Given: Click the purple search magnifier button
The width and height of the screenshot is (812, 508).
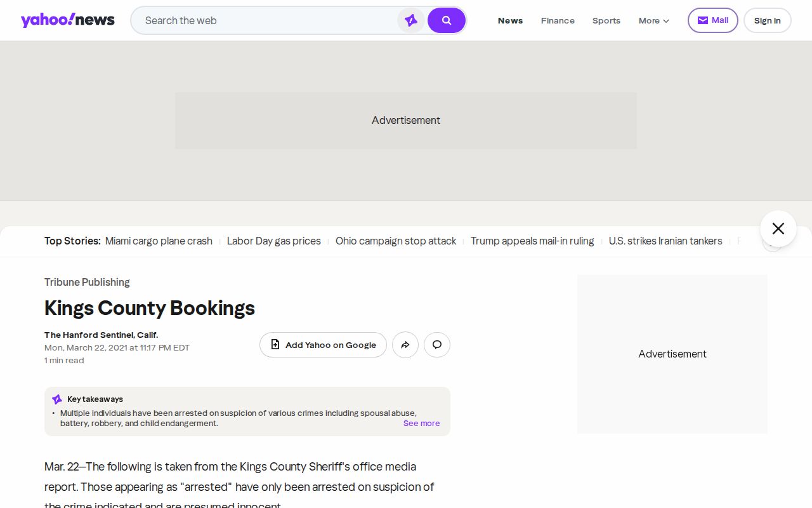Looking at the screenshot, I should tap(447, 20).
